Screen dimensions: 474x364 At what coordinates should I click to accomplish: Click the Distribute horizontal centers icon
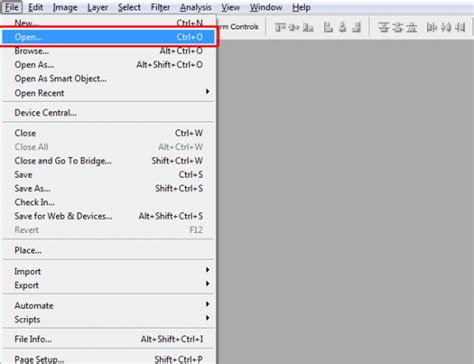pyautogui.click(x=446, y=27)
